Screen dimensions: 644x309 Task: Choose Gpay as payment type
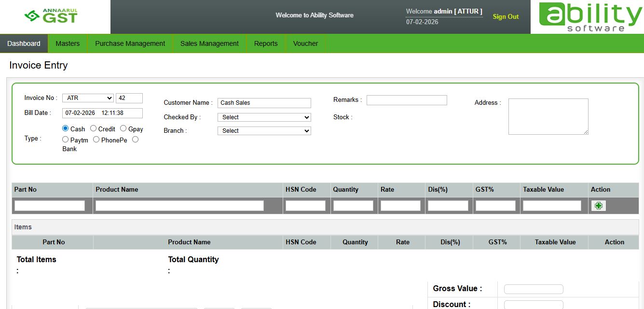(x=123, y=128)
